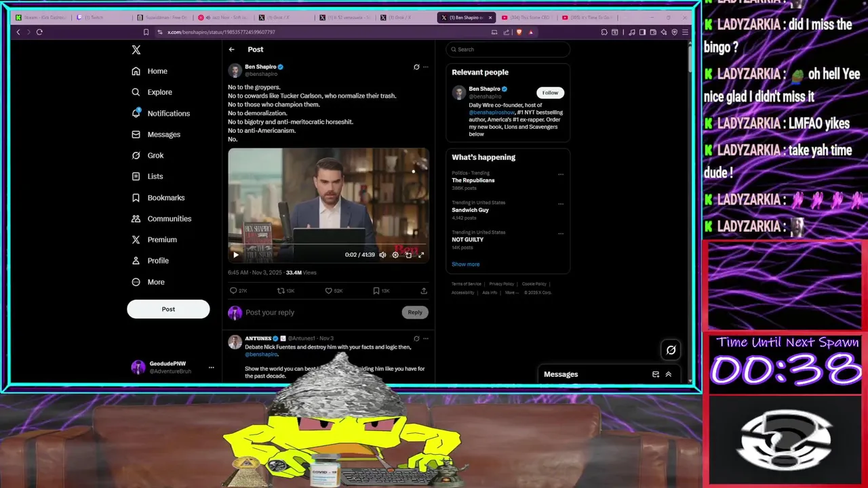
Task: Click the new message icon in Messages drawer
Action: 656,374
